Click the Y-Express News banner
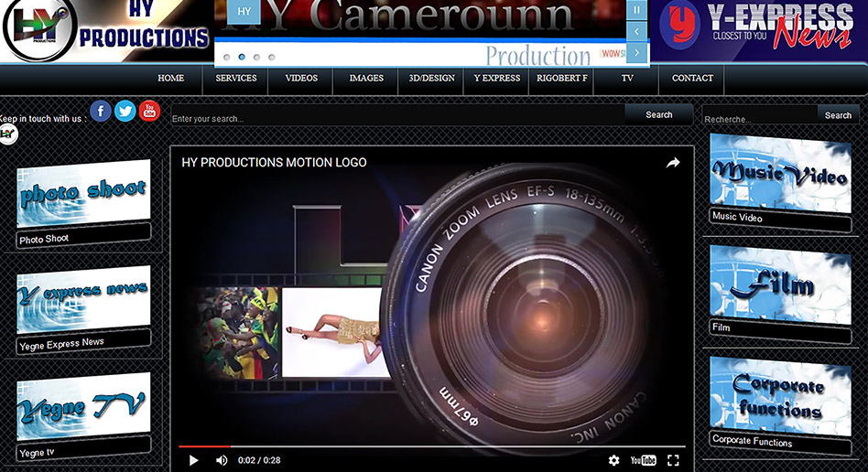The width and height of the screenshot is (868, 472). (759, 30)
